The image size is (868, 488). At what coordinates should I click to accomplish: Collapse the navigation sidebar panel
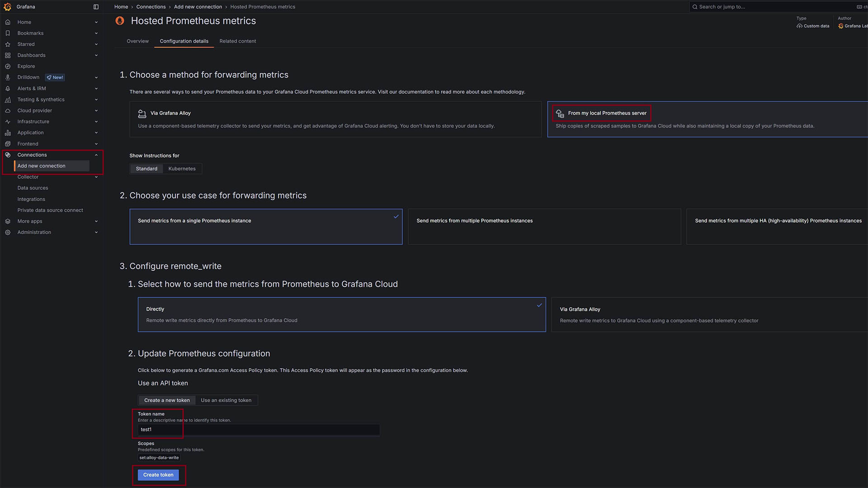pyautogui.click(x=96, y=7)
